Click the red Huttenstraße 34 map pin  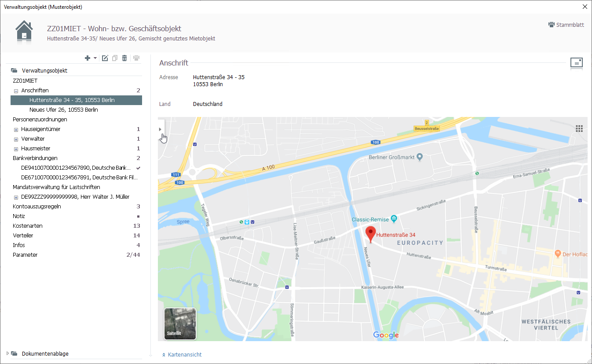[x=371, y=234]
